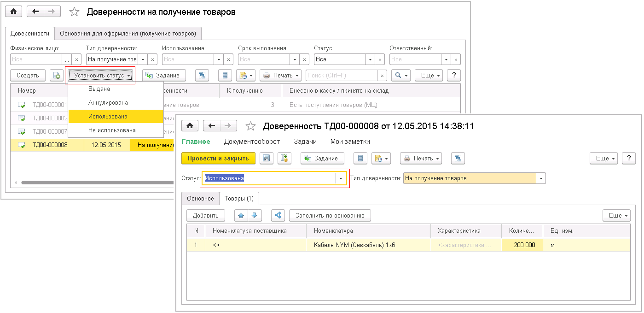Switch to the Основное tab
Viewport: 644px width, 313px height.
coord(200,198)
